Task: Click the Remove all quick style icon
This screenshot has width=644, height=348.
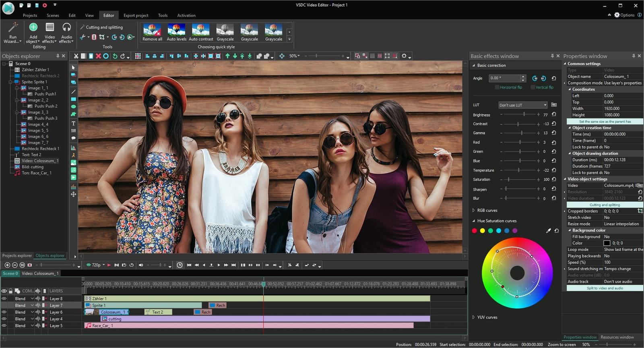Action: (152, 30)
